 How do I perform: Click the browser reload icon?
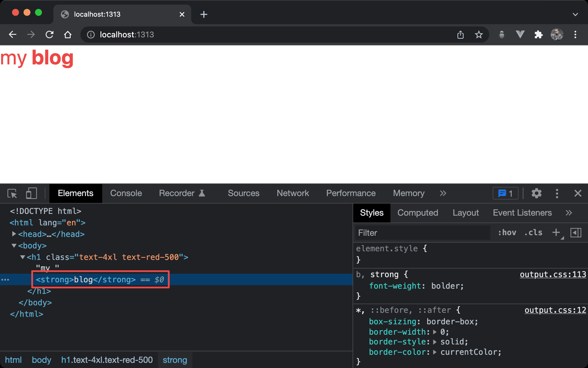point(49,35)
